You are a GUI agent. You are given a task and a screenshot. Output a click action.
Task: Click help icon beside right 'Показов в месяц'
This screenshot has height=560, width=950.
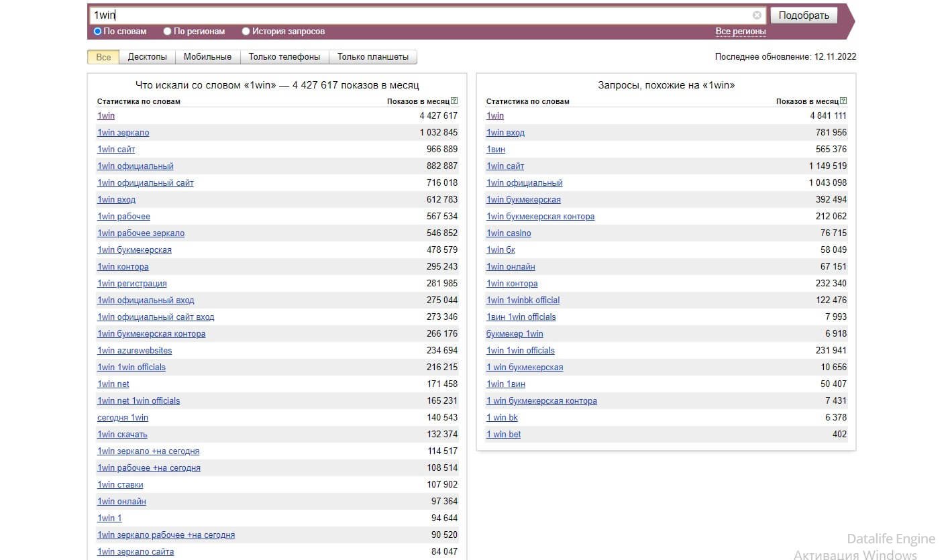click(843, 101)
